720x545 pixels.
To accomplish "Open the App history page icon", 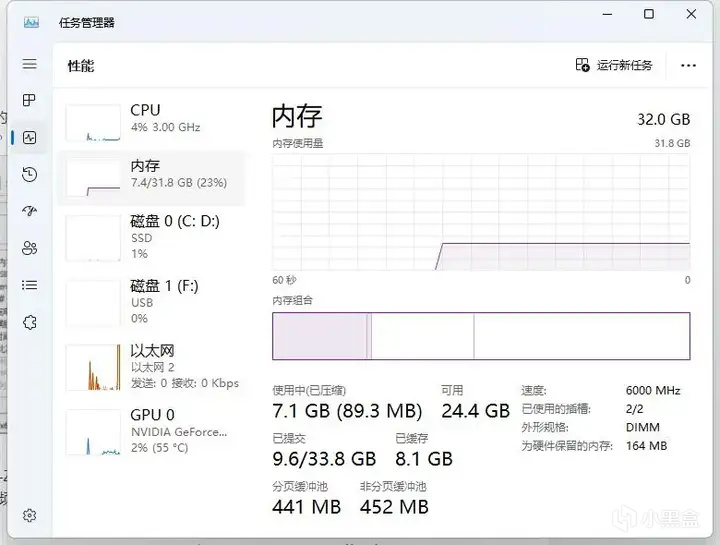I will (30, 174).
